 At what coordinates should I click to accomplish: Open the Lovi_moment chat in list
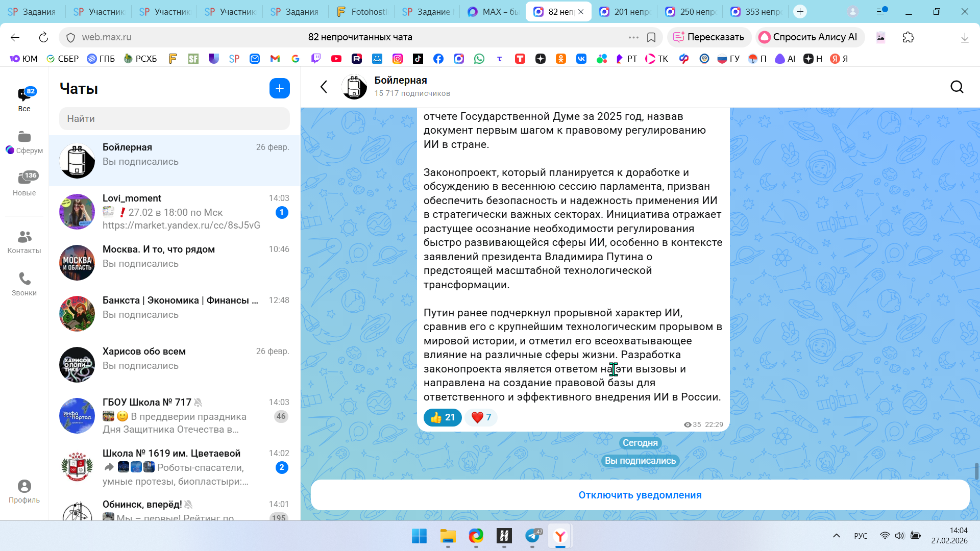(175, 212)
